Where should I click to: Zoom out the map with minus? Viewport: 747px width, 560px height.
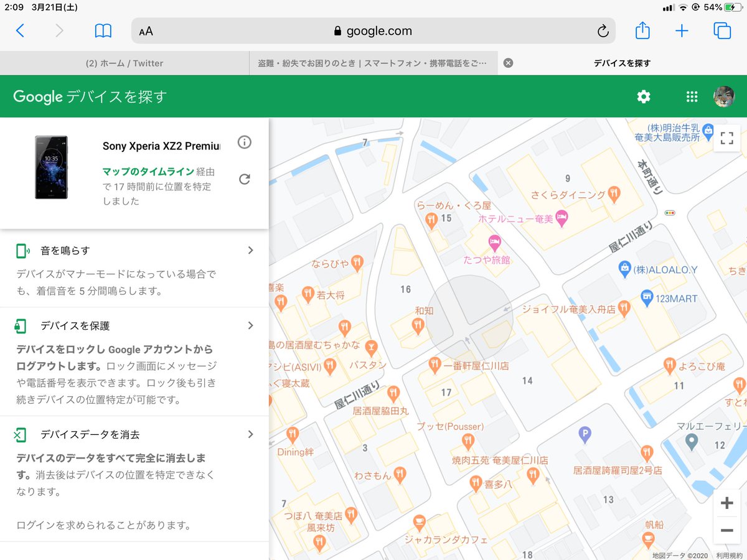[x=726, y=530]
